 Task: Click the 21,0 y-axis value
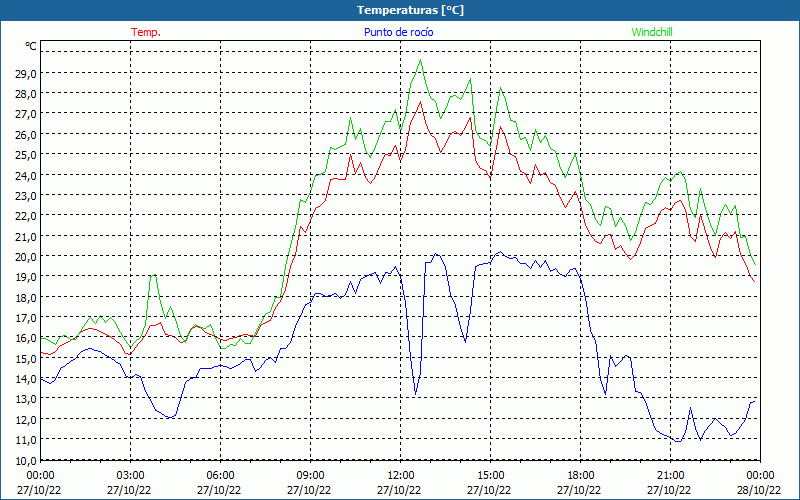coord(26,236)
